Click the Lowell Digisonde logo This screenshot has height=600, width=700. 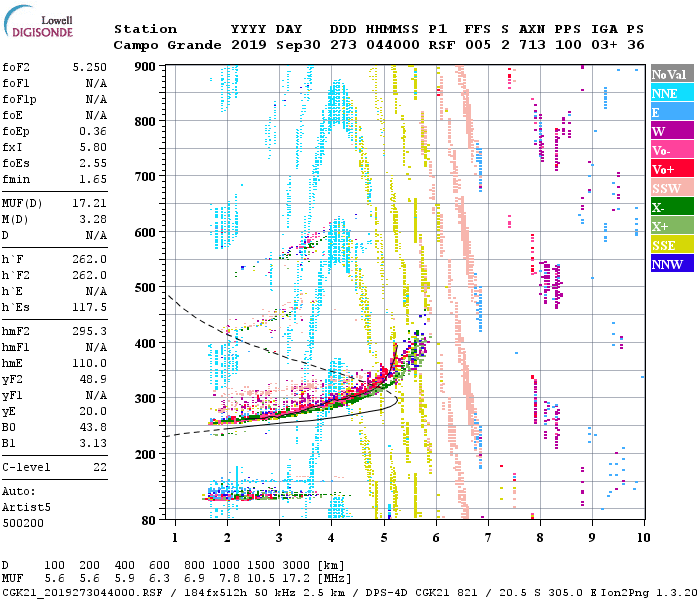(38, 21)
